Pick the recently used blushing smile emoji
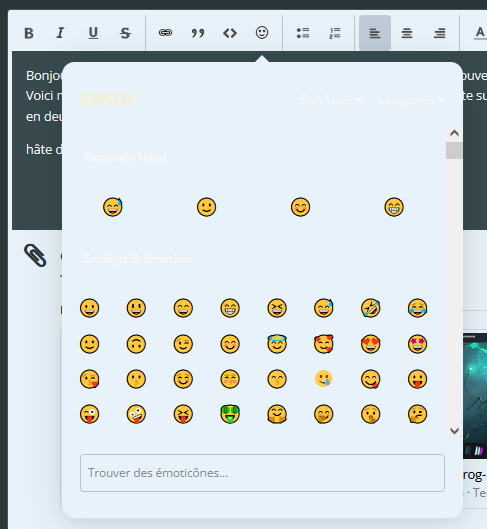The image size is (487, 529). (x=300, y=207)
